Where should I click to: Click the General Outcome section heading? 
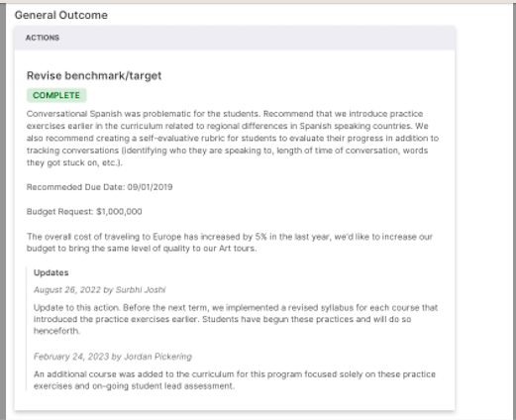[x=61, y=15]
